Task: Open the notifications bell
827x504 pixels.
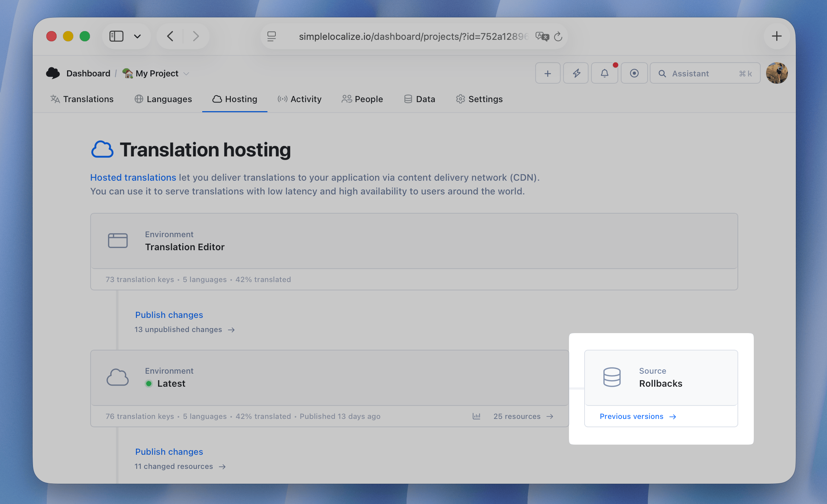Action: 604,73
